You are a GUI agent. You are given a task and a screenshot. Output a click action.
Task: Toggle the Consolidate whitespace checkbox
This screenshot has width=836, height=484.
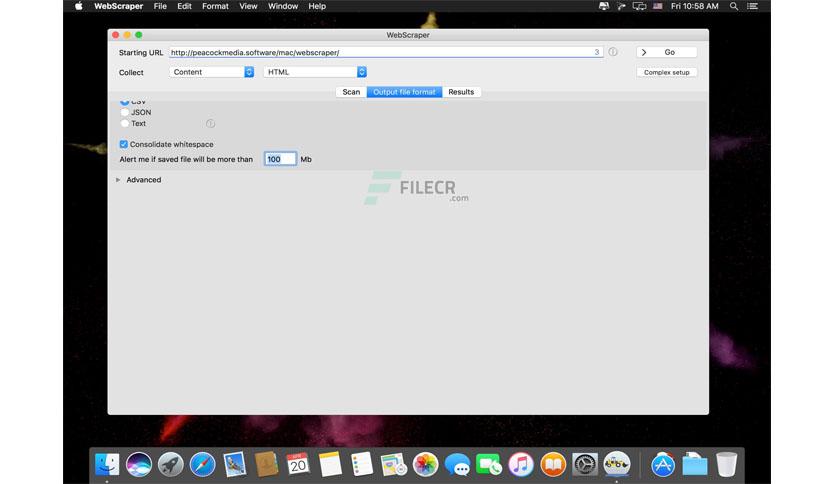[x=124, y=144]
